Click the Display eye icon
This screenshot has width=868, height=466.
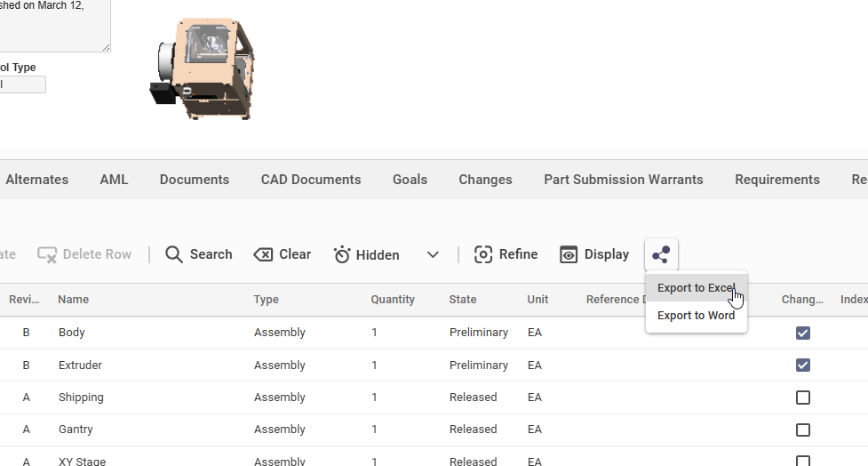pos(569,255)
